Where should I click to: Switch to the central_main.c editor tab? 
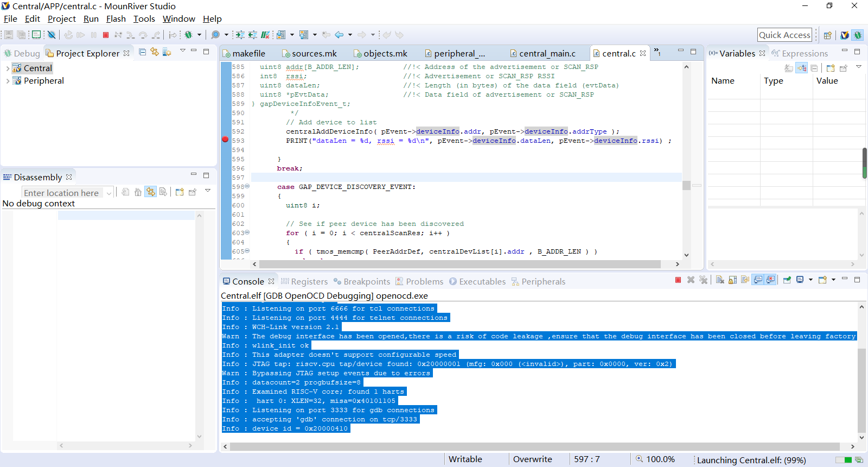pos(542,53)
